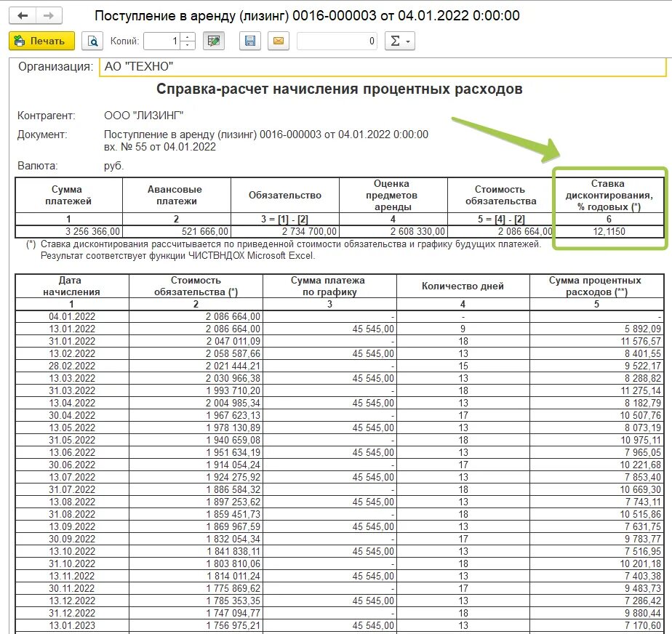Select the currency value руб.
This screenshot has width=672, height=634.
pyautogui.click(x=113, y=166)
